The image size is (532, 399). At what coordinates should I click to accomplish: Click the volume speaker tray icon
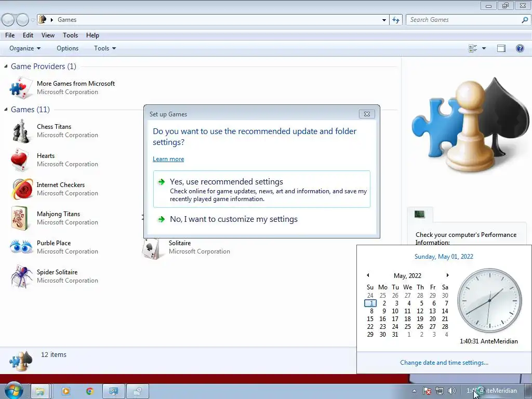(451, 391)
